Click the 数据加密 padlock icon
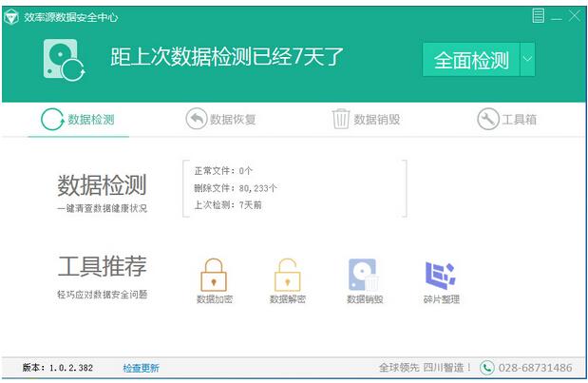The width and height of the screenshot is (588, 383). tap(214, 275)
